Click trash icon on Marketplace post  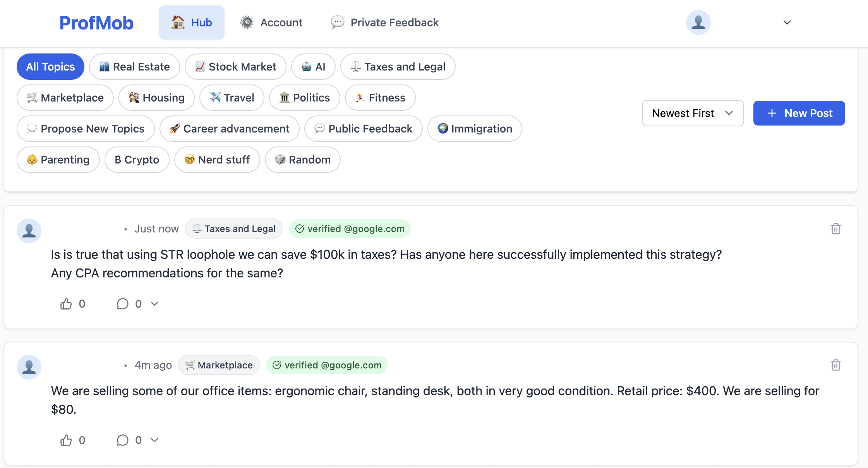[x=835, y=365]
